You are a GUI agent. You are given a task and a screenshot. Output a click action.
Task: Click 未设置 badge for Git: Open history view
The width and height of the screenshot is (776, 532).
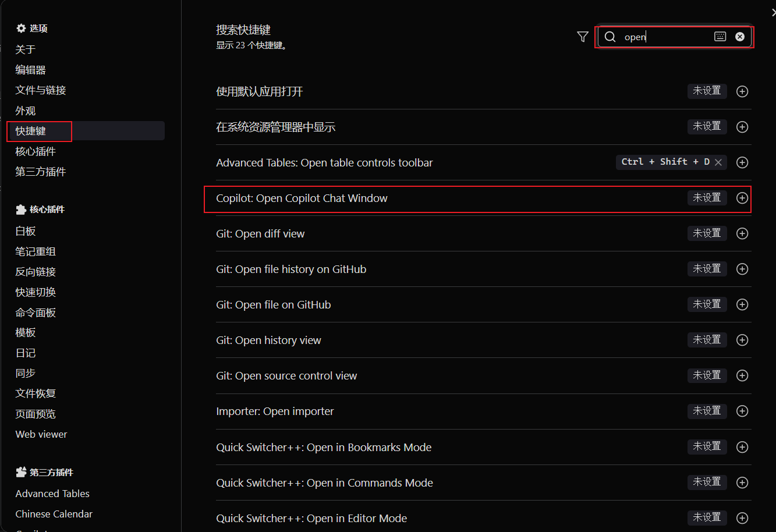[x=707, y=339]
